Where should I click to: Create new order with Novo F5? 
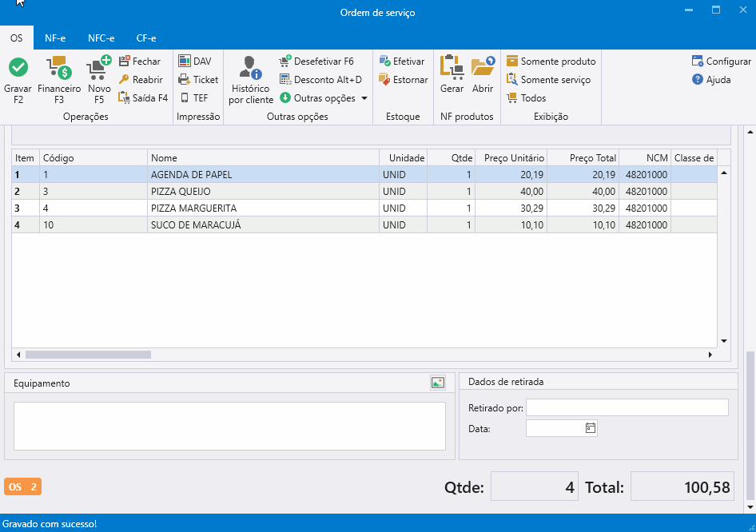pos(99,68)
